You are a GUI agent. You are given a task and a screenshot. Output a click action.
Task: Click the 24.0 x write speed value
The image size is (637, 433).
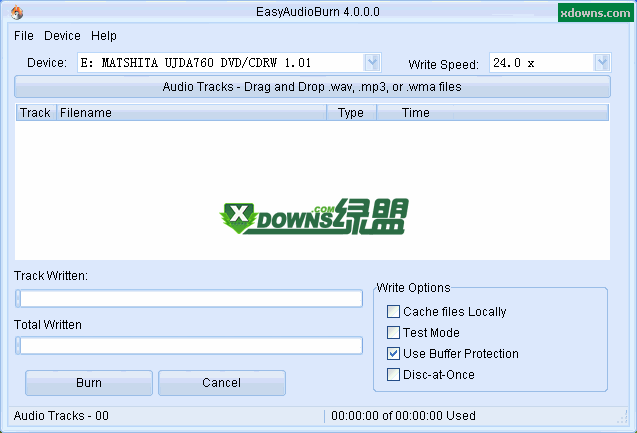(514, 63)
